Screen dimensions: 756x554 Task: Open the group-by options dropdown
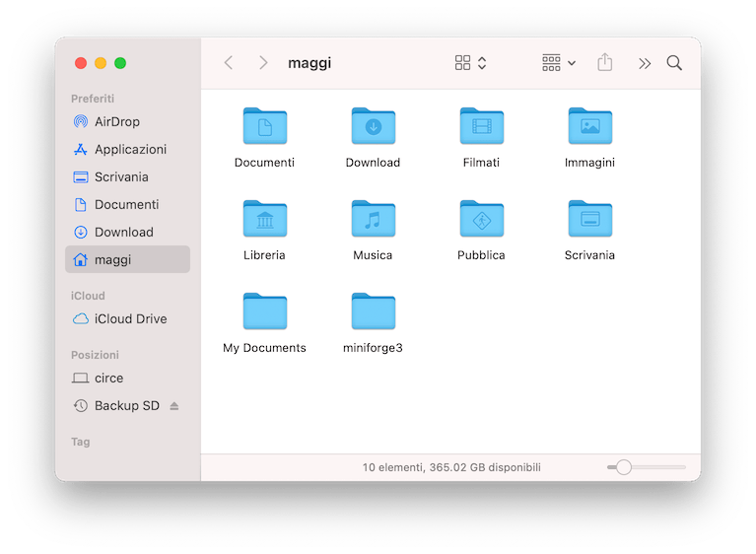pyautogui.click(x=559, y=63)
